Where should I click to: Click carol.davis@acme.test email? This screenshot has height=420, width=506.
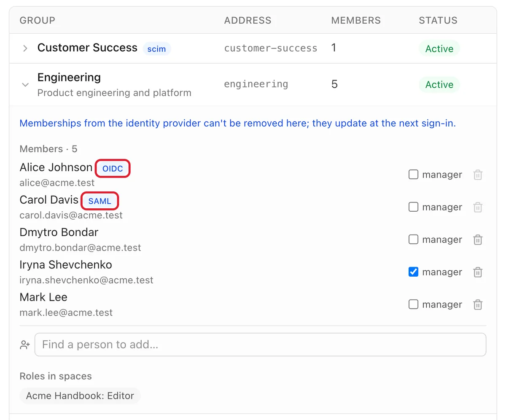tap(71, 215)
